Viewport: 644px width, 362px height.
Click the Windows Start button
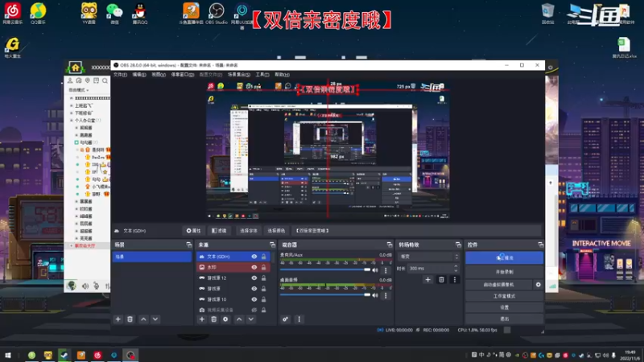(x=7, y=355)
